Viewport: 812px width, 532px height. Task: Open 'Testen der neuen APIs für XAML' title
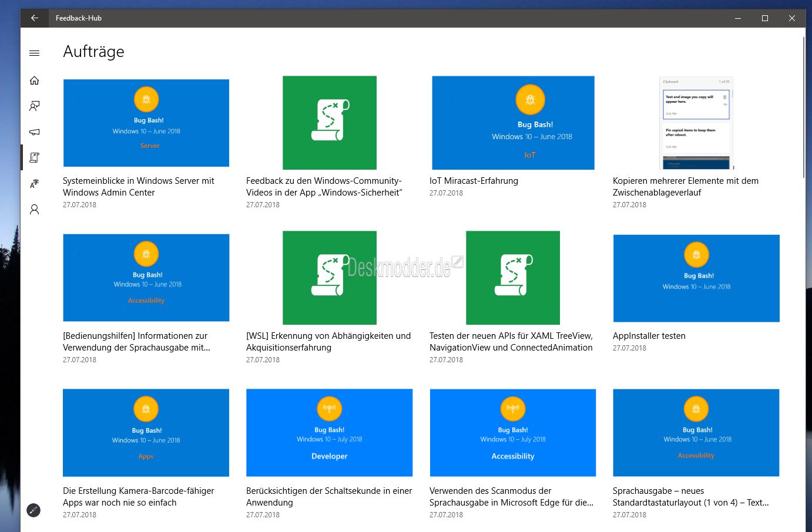511,342
